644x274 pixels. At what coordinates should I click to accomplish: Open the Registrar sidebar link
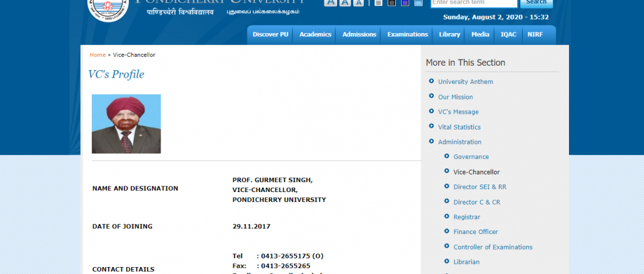(x=466, y=217)
